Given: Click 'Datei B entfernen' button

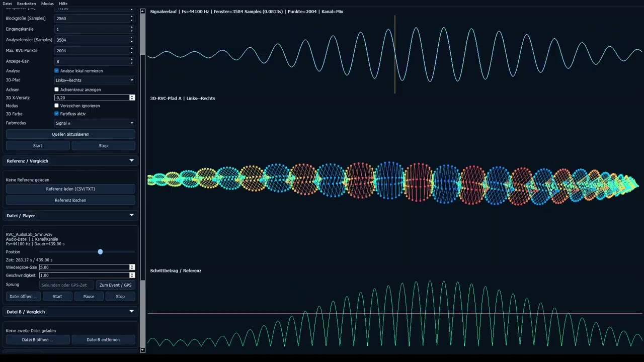Looking at the screenshot, I should click(103, 339).
